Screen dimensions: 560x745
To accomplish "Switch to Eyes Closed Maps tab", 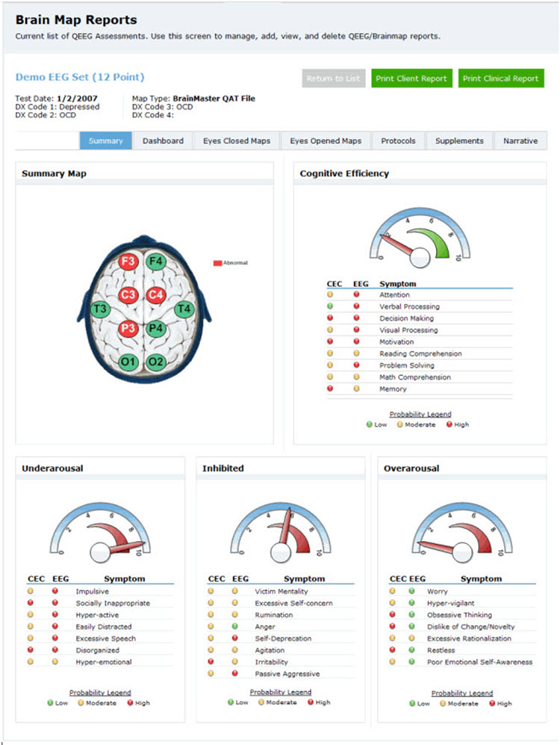I will click(x=237, y=140).
